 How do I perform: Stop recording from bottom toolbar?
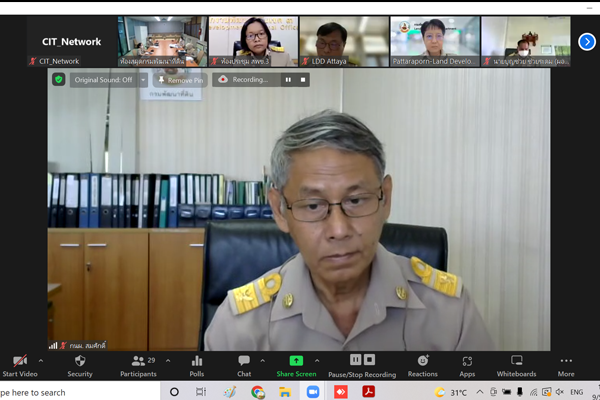[x=369, y=360]
